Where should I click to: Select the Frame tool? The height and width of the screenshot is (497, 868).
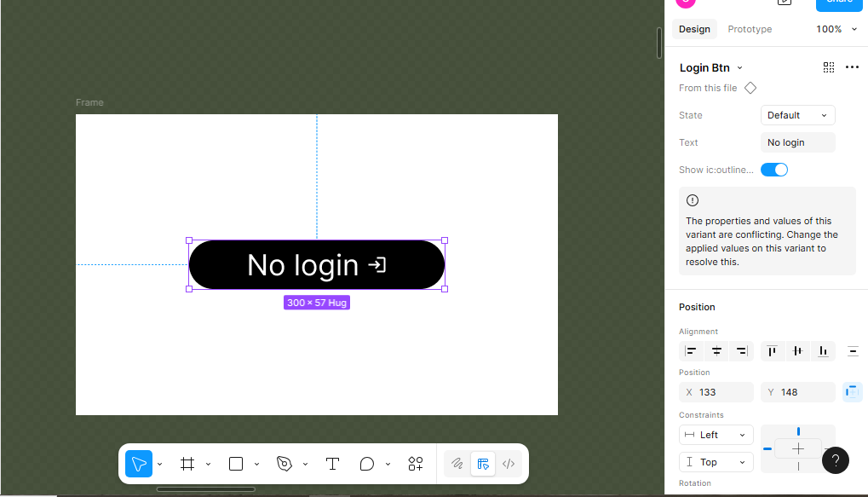tap(187, 464)
